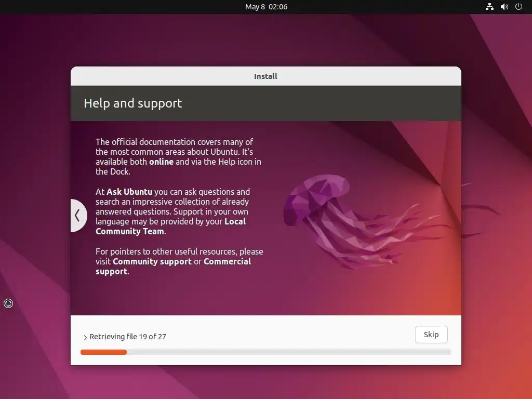This screenshot has width=532, height=399.
Task: Open the May 8 02:06 clock menu
Action: coord(266,7)
